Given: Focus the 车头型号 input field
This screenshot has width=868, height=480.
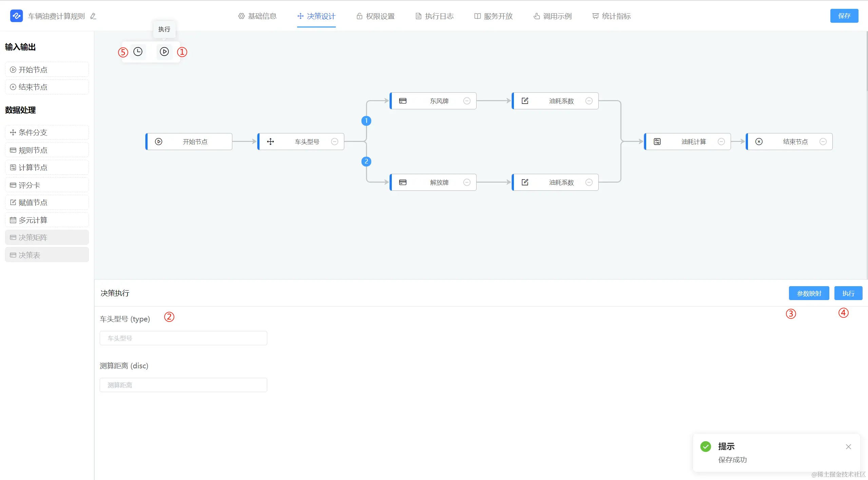Looking at the screenshot, I should point(183,338).
